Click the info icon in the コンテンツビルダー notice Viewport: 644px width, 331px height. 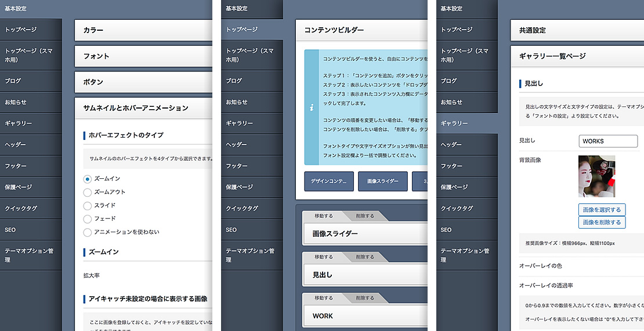pos(312,107)
